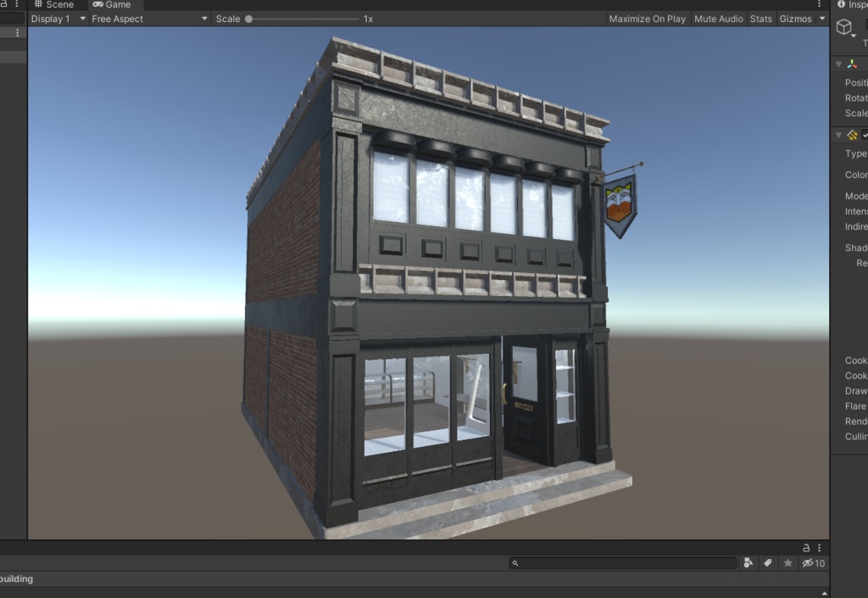Click the favorites star icon in the search bar
The image size is (868, 598).
787,562
